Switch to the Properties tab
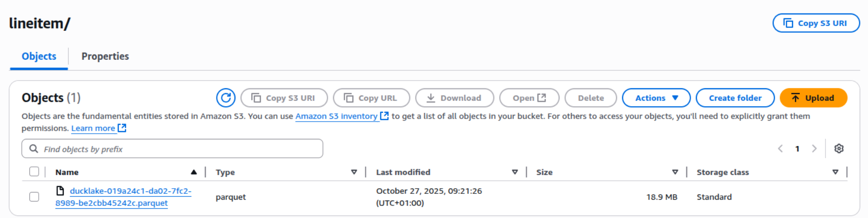Screen dimensions: 868x218 [x=105, y=56]
